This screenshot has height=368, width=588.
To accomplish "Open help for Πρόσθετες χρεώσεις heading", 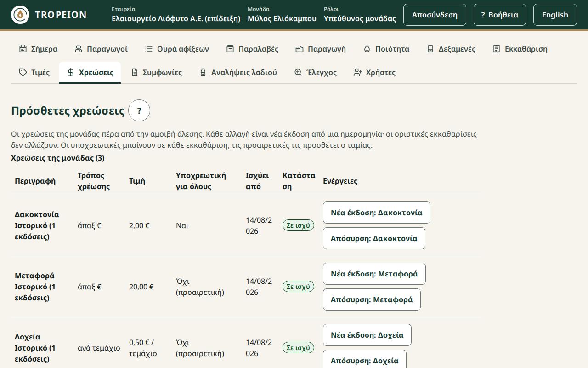I will [x=139, y=110].
